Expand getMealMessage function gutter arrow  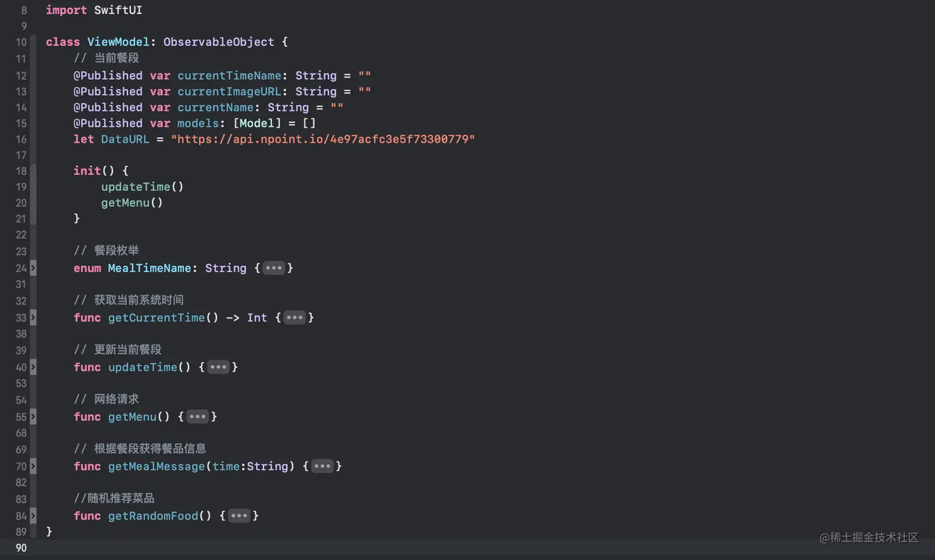pyautogui.click(x=33, y=465)
